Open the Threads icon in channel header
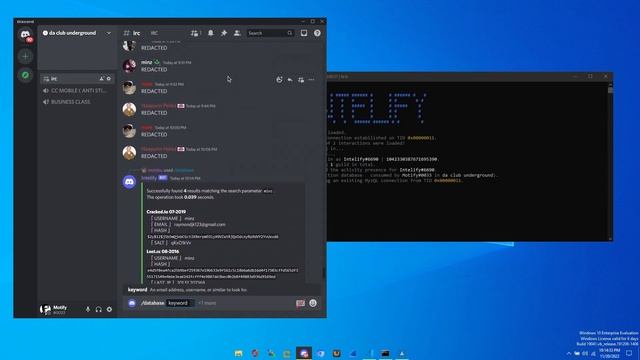Screen dimensions: 640x360 (x=195, y=33)
